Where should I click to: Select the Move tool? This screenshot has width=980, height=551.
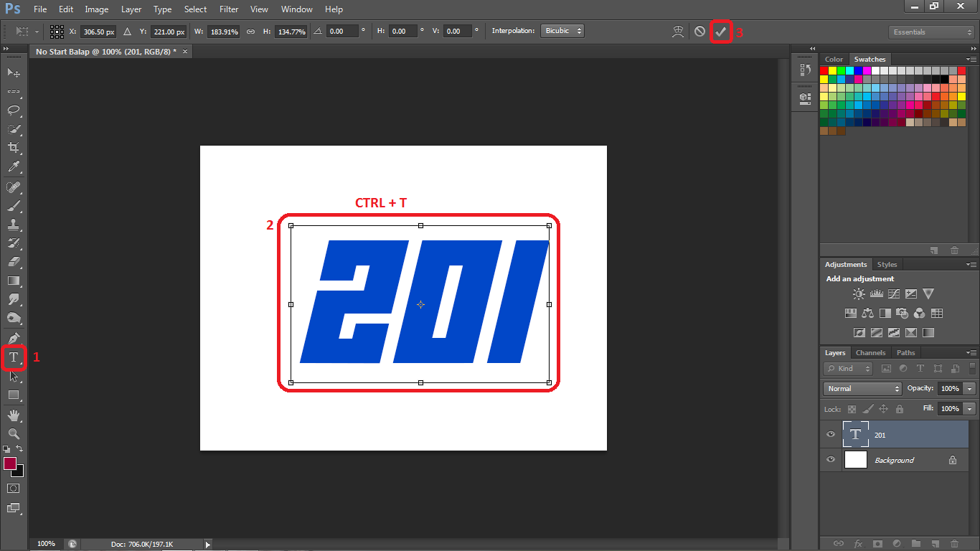tap(14, 72)
